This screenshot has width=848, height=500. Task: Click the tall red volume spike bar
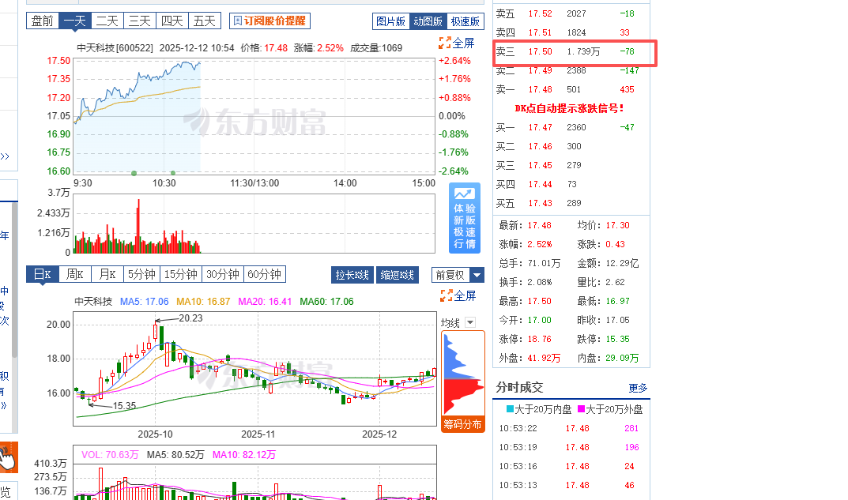[138, 226]
